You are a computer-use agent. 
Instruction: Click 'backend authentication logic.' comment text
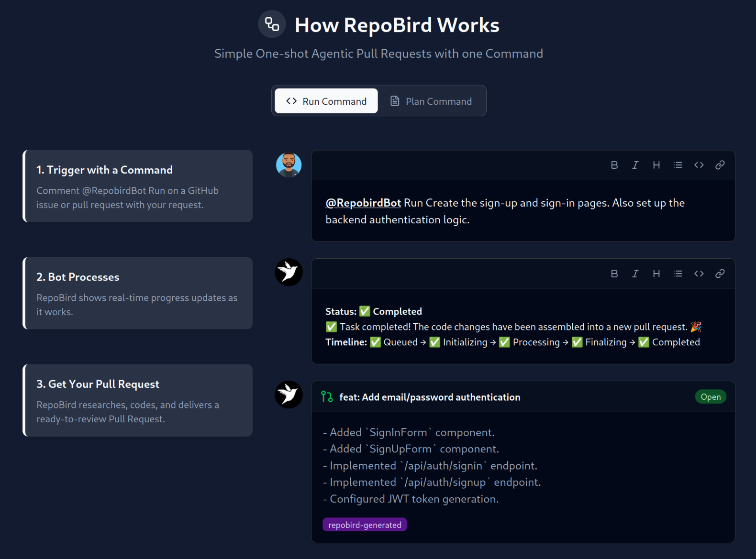398,219
